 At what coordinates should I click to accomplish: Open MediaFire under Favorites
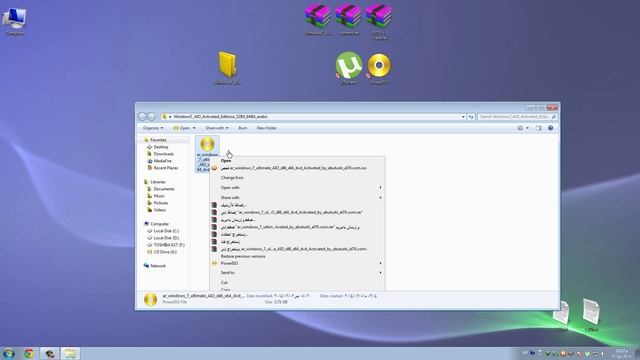[162, 161]
